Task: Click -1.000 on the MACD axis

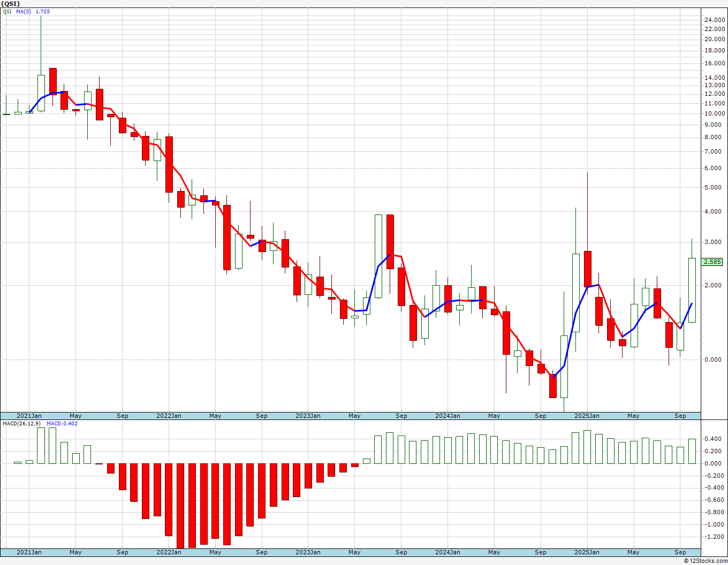Action: pyautogui.click(x=715, y=524)
